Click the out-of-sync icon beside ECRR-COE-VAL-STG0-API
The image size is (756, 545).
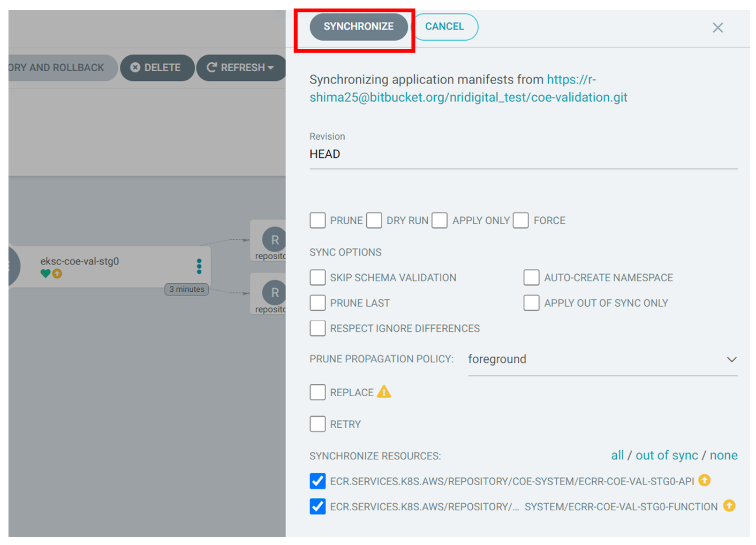704,480
